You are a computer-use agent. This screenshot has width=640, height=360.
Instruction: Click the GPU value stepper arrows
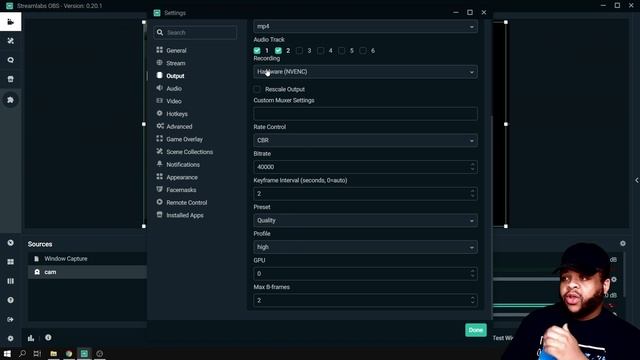[472, 273]
